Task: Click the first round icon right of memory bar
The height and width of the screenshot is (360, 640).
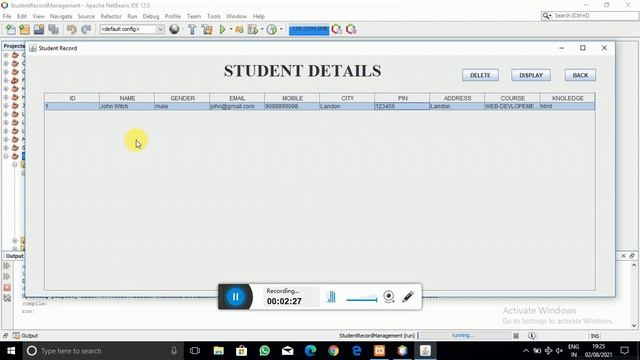Action: pos(337,29)
